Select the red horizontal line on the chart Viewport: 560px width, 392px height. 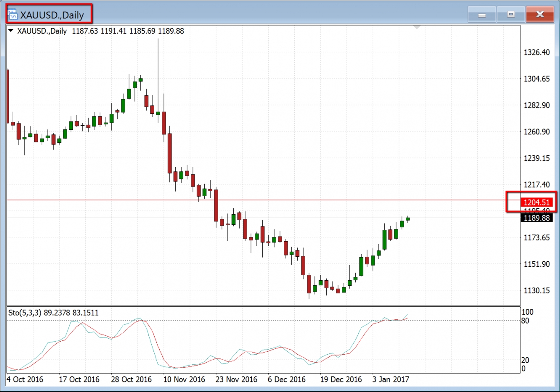(263, 200)
